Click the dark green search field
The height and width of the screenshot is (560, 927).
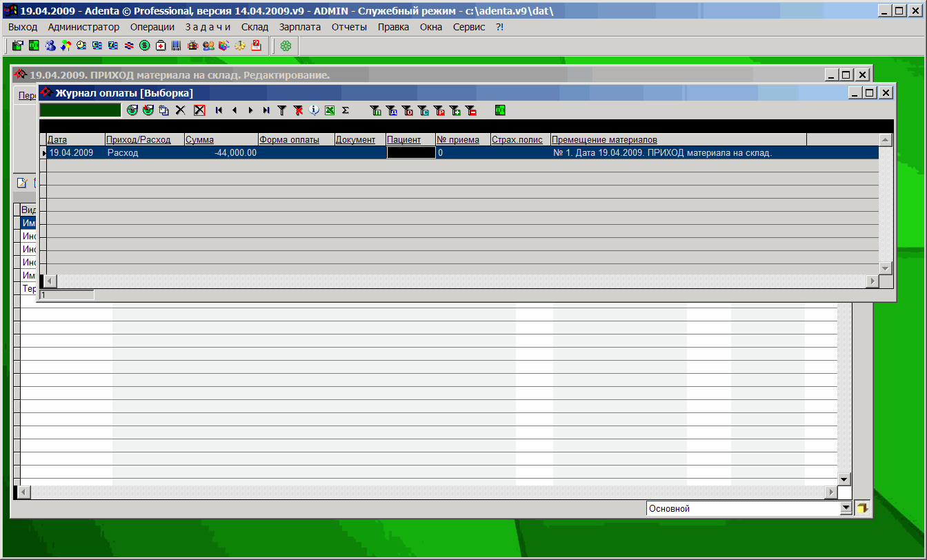point(80,110)
